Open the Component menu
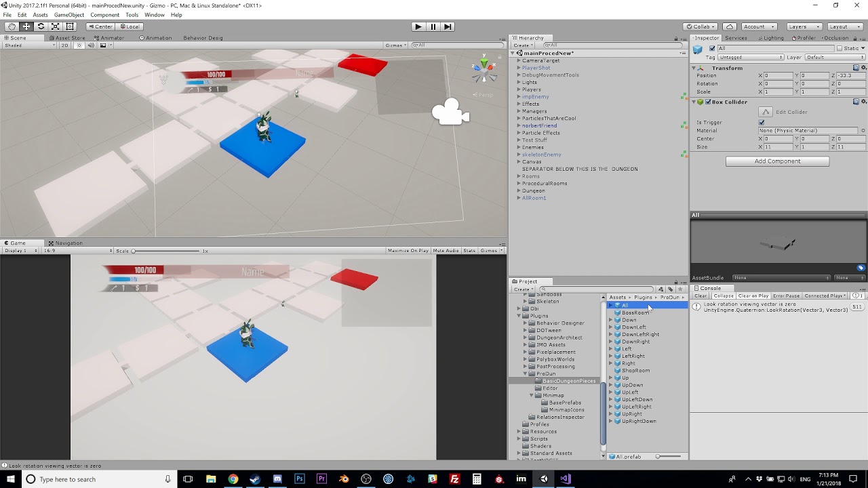Image resolution: width=868 pixels, height=488 pixels. 104,15
